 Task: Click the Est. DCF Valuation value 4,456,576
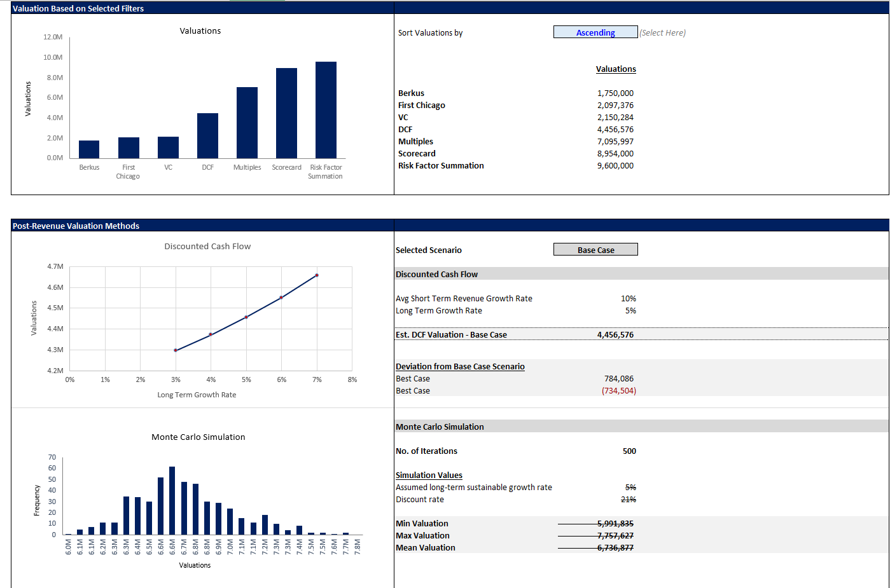tap(615, 334)
